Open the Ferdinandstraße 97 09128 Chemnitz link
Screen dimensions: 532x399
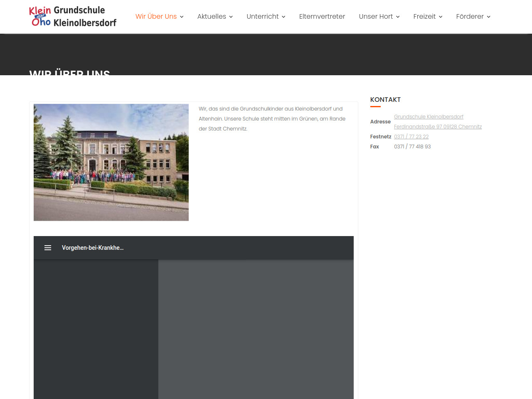[438, 127]
